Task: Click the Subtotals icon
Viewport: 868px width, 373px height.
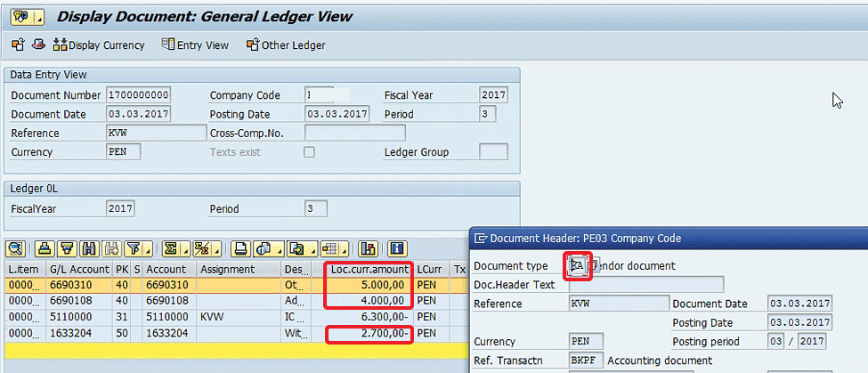Action: click(202, 248)
